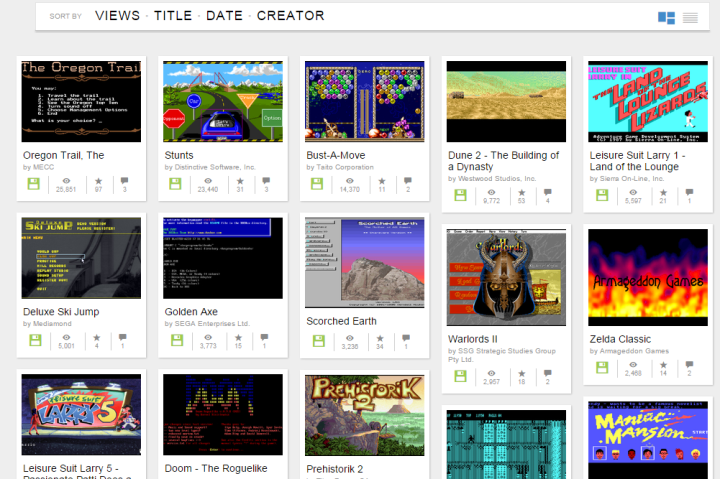720x479 pixels.
Task: Click the views eye icon on Bust-A-Move card
Action: [349, 180]
